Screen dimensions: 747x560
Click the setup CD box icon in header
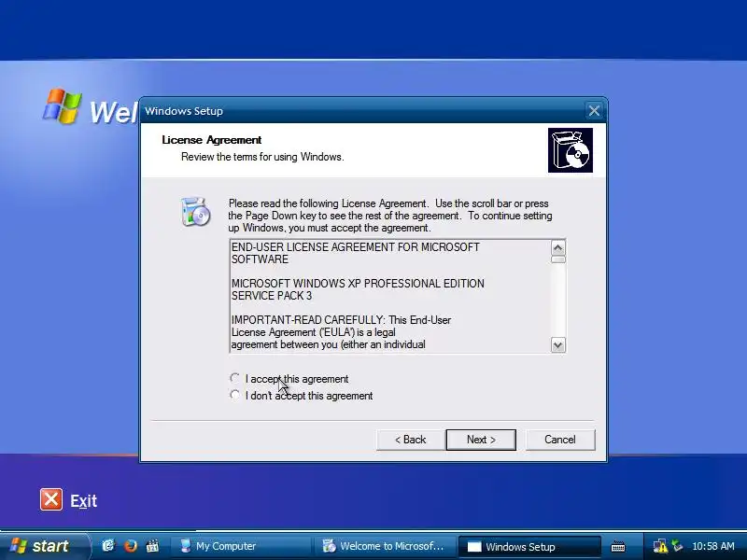tap(571, 150)
